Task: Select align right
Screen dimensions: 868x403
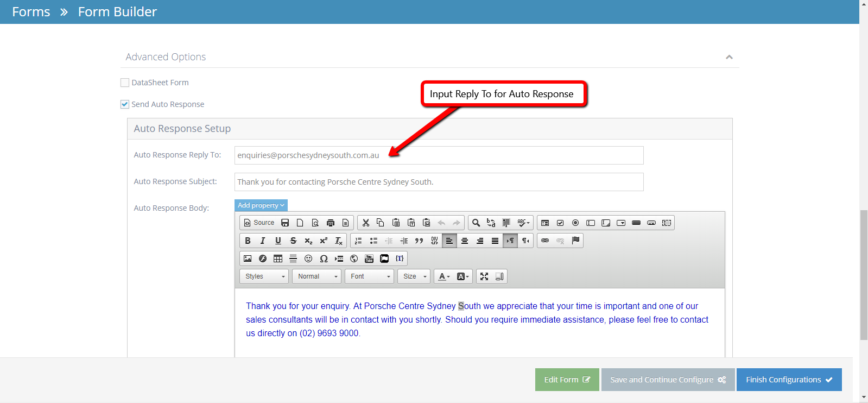Action: click(480, 241)
